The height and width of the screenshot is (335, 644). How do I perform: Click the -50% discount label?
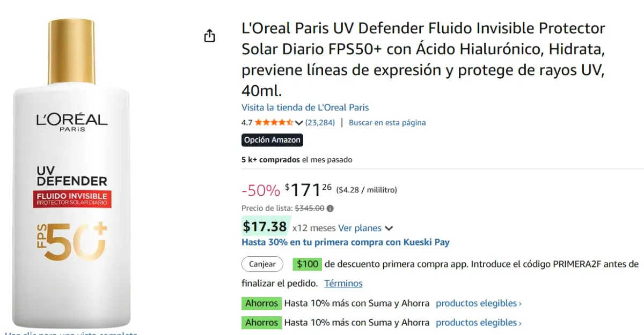[260, 190]
